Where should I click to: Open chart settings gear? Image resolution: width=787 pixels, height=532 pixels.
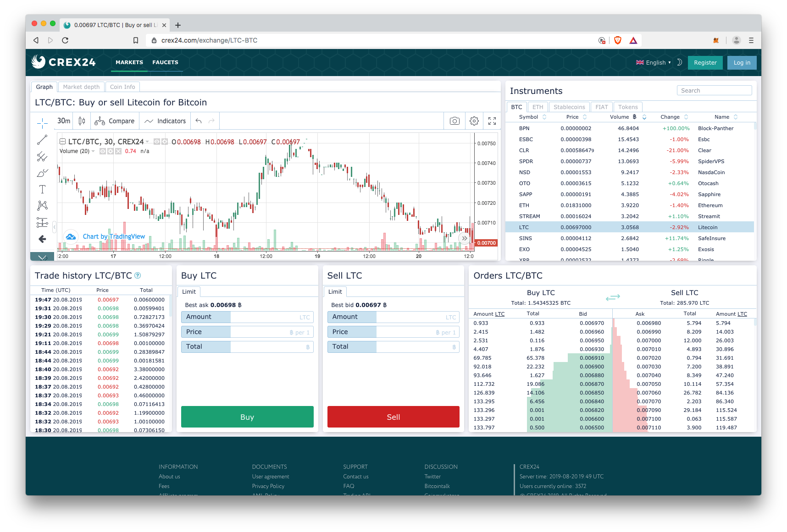(x=474, y=121)
